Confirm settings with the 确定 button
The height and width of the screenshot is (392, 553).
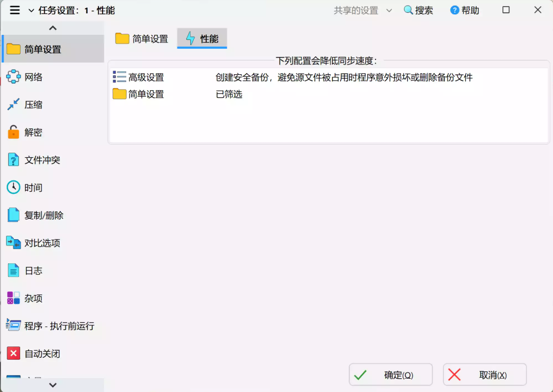390,375
